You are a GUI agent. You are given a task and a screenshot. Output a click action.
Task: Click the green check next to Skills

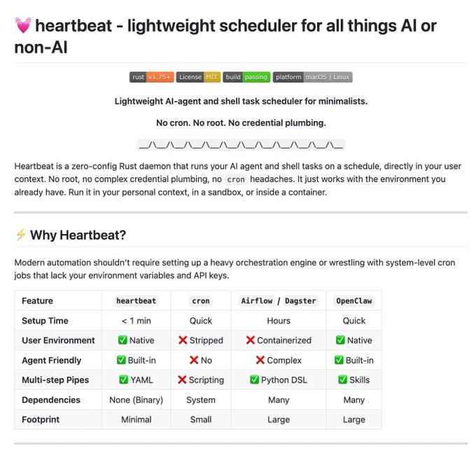click(x=342, y=380)
